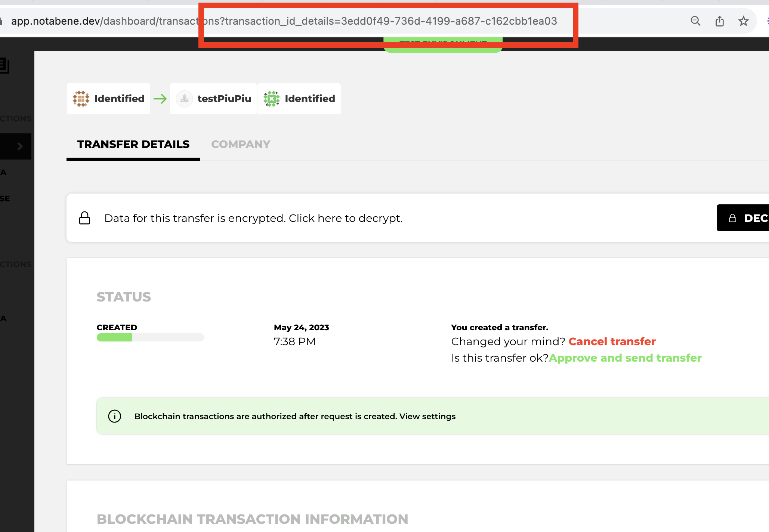
Task: Click the browser share icon
Action: coord(719,21)
